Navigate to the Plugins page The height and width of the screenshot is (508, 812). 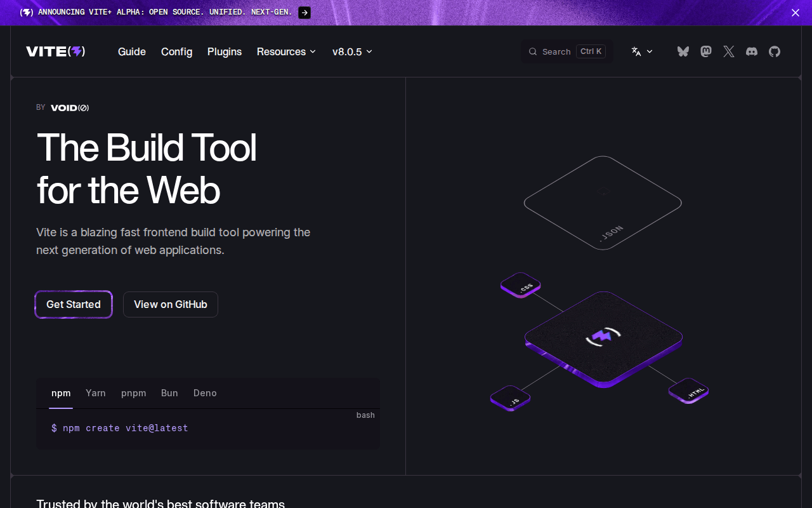click(225, 51)
